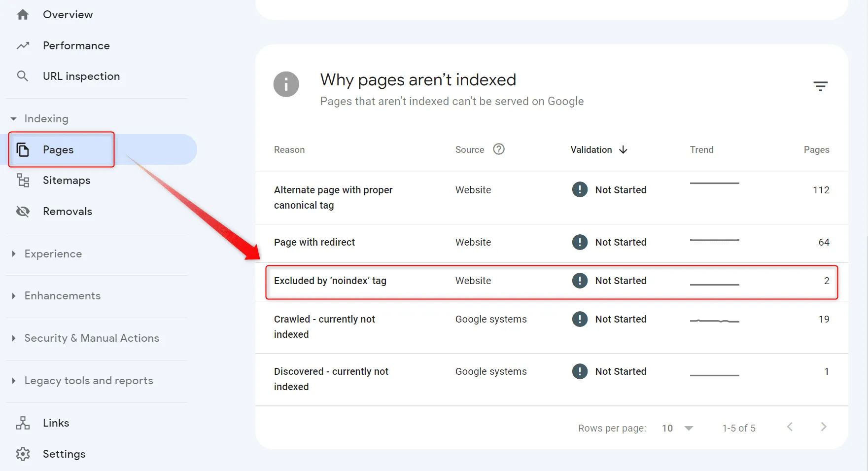Open the Overview home icon

pos(23,15)
